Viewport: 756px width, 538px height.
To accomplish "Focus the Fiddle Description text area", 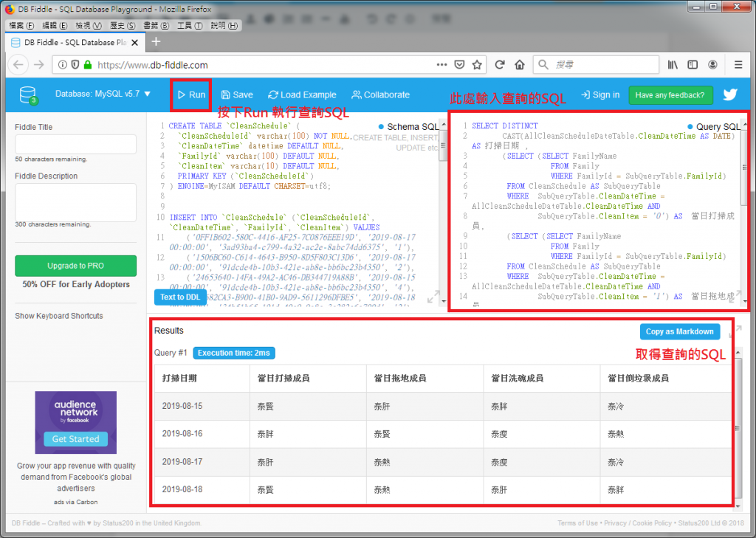I will point(76,202).
